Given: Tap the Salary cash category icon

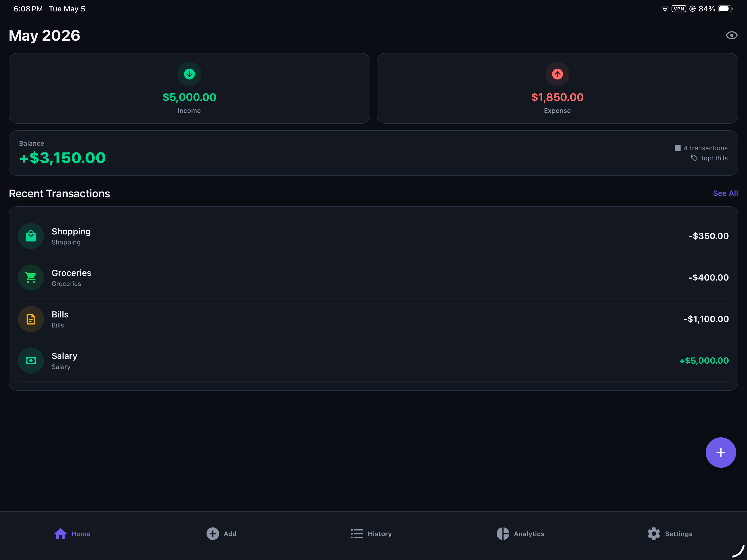Looking at the screenshot, I should (x=31, y=361).
